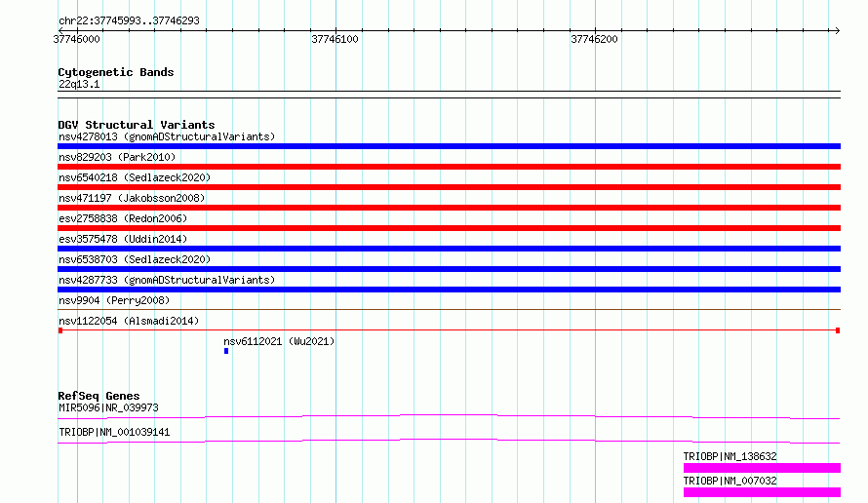Click the 37746100 ruler coordinate

click(335, 39)
